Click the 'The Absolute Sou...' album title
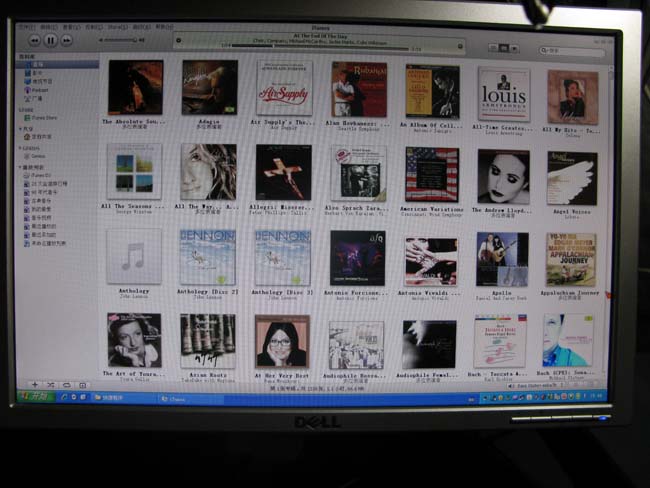Image resolution: width=650 pixels, height=488 pixels. coord(133,122)
